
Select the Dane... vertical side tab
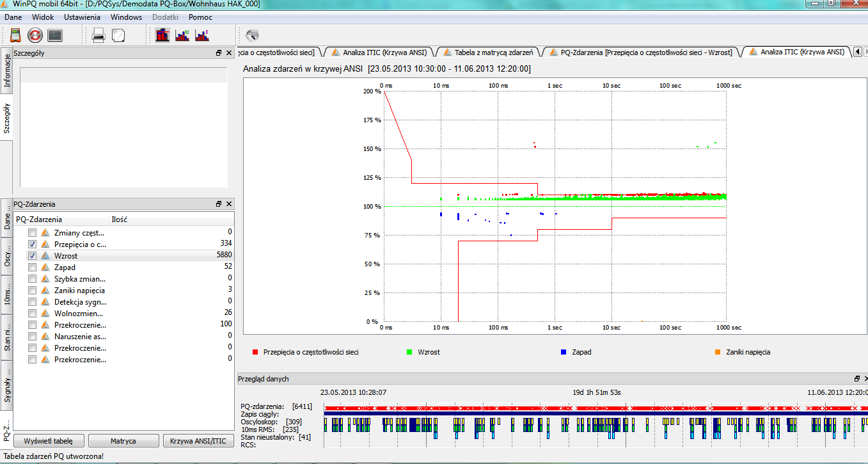tap(7, 218)
